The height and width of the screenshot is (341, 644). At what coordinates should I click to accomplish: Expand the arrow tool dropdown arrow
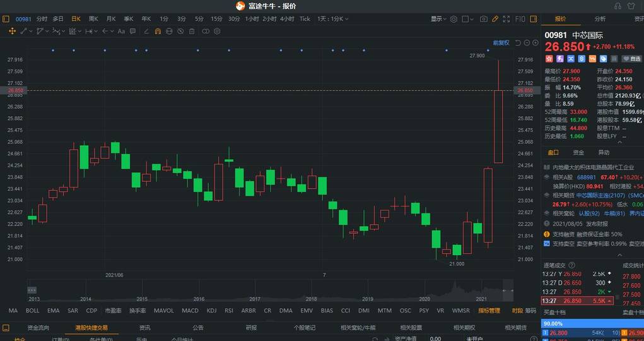pos(112,32)
